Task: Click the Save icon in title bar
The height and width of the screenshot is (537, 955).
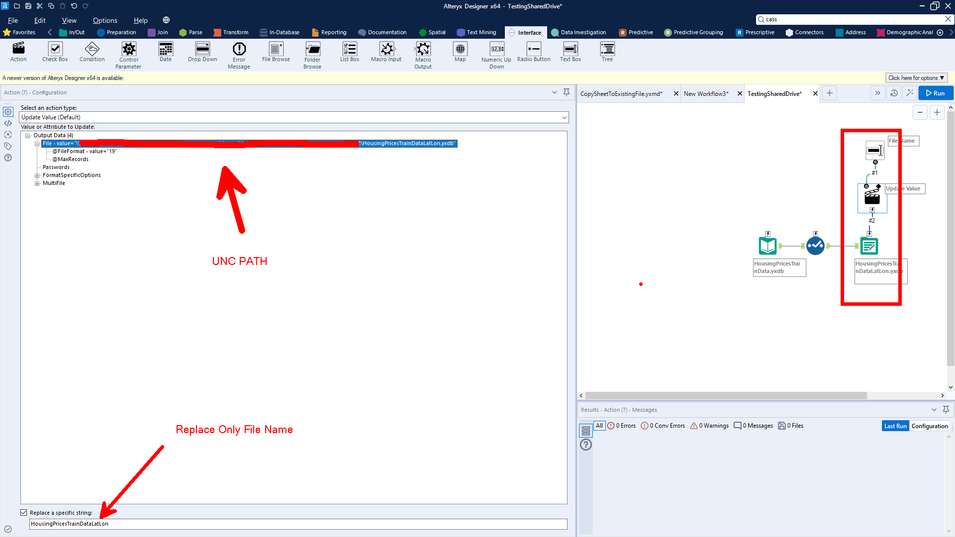Action: click(x=28, y=5)
